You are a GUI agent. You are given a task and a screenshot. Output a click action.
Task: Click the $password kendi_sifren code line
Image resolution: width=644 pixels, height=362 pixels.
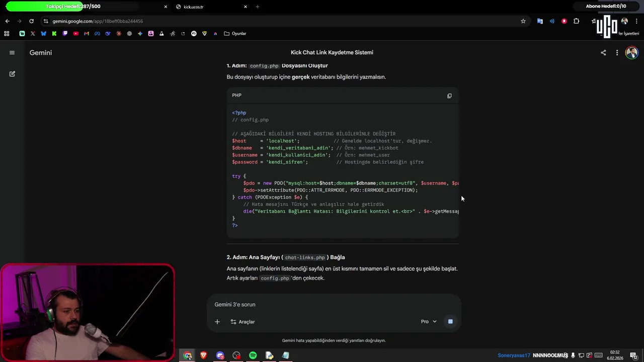(328, 162)
